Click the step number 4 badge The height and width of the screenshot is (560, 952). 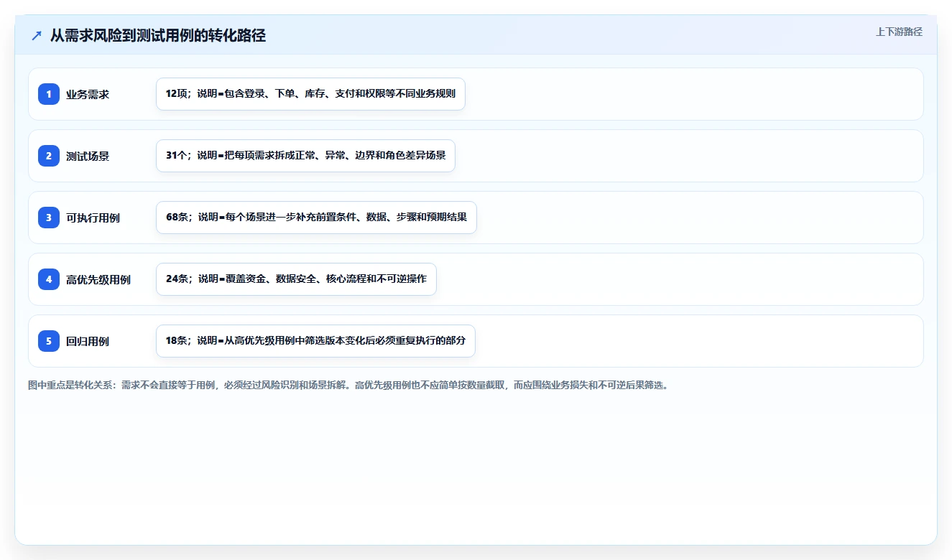click(49, 279)
